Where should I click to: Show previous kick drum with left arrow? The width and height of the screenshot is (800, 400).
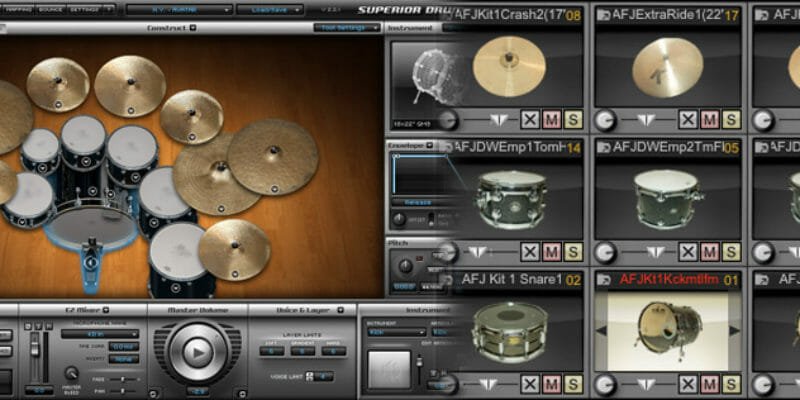pos(601,331)
